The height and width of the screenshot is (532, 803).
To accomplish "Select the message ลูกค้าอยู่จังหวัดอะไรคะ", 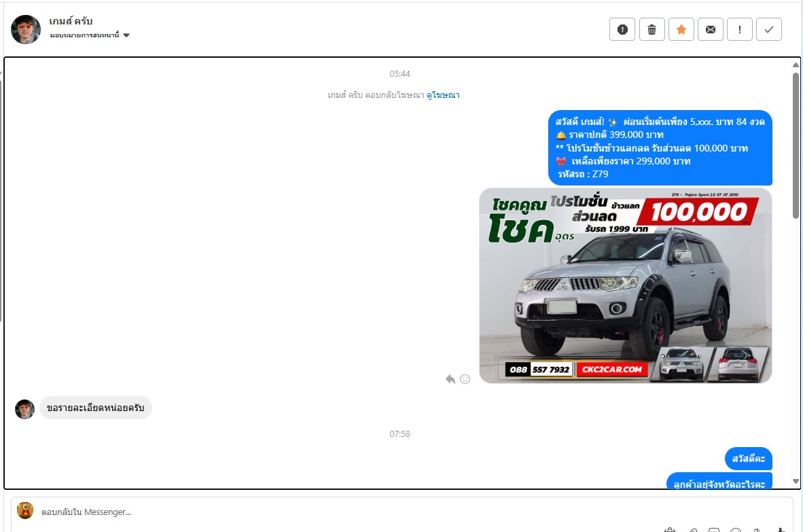I will click(x=719, y=481).
